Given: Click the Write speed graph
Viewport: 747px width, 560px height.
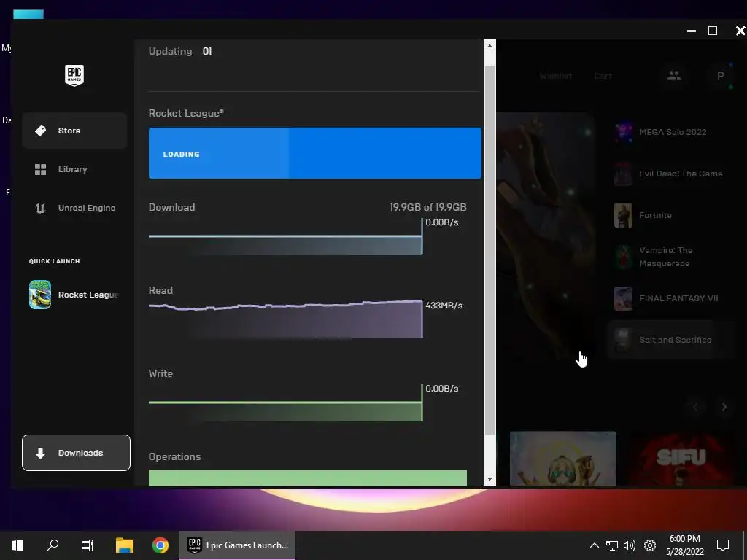Looking at the screenshot, I should tap(285, 402).
